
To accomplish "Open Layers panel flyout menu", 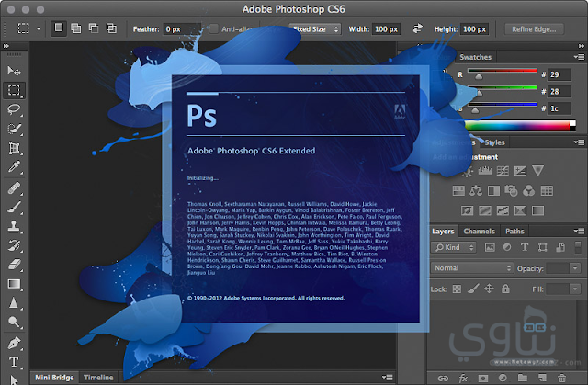I will (579, 231).
